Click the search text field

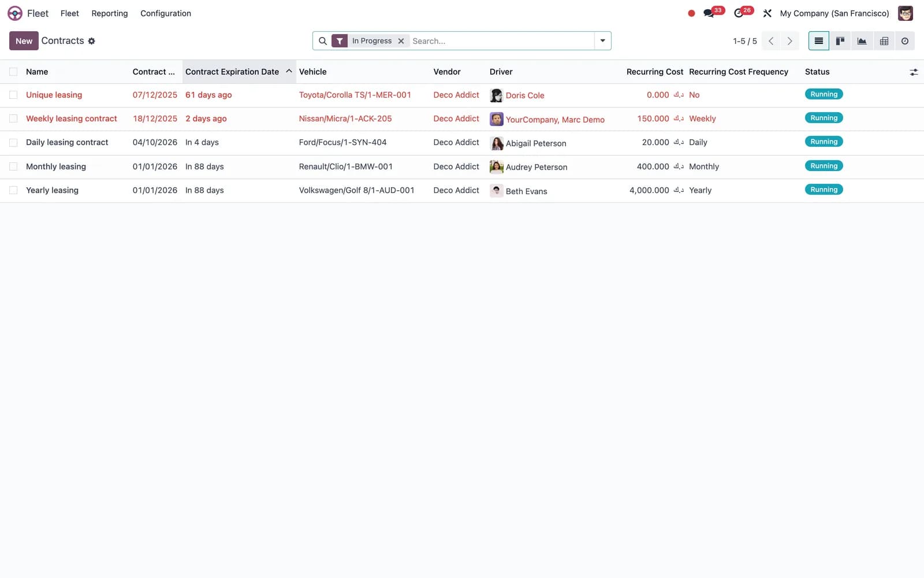tap(501, 41)
